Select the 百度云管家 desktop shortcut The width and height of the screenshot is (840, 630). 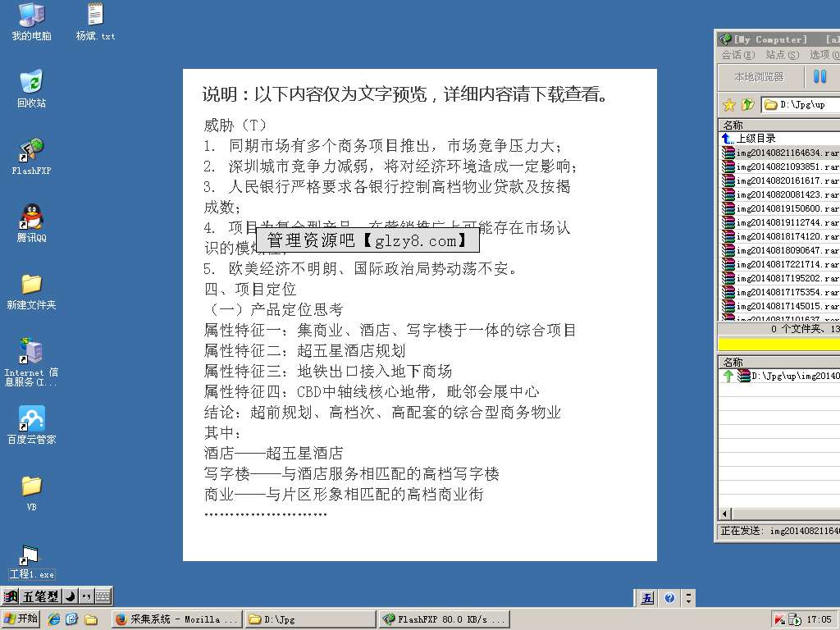(x=32, y=426)
